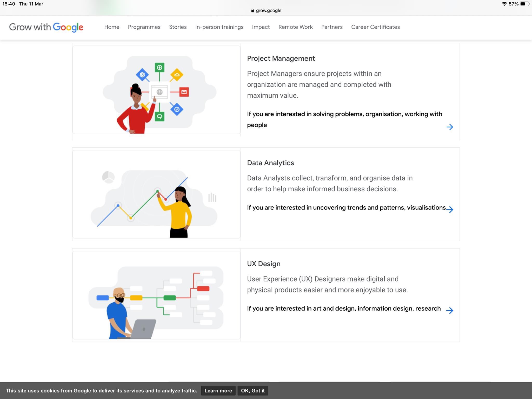Open the Project Management illustration

156,90
